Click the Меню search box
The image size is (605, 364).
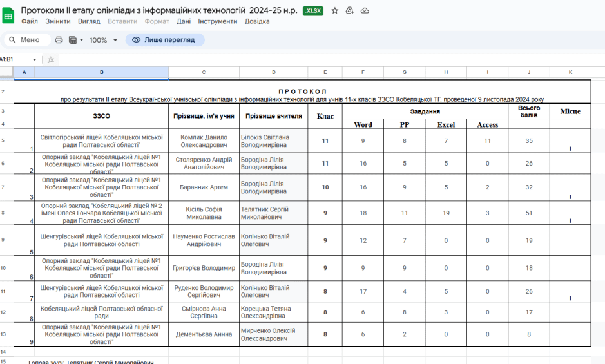point(27,40)
